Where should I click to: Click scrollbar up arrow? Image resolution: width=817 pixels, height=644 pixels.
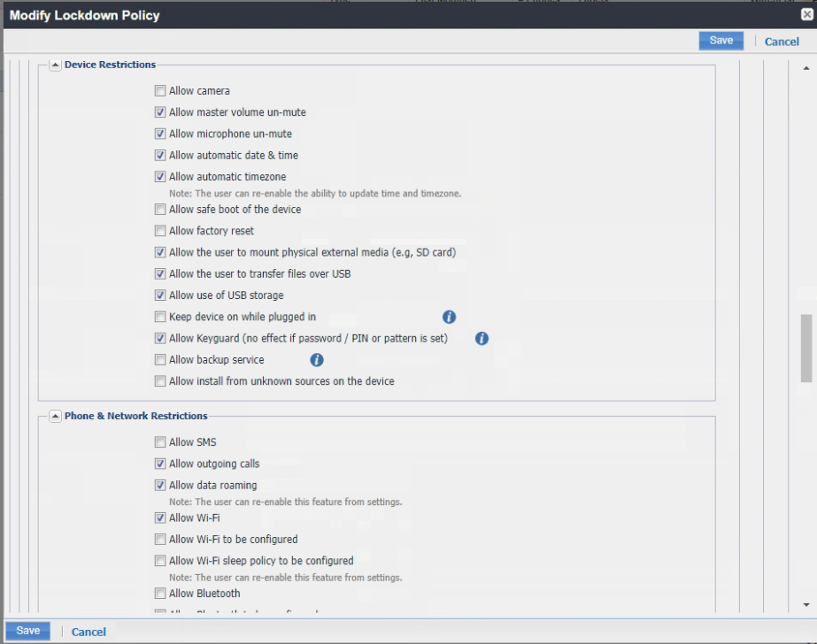click(x=805, y=68)
